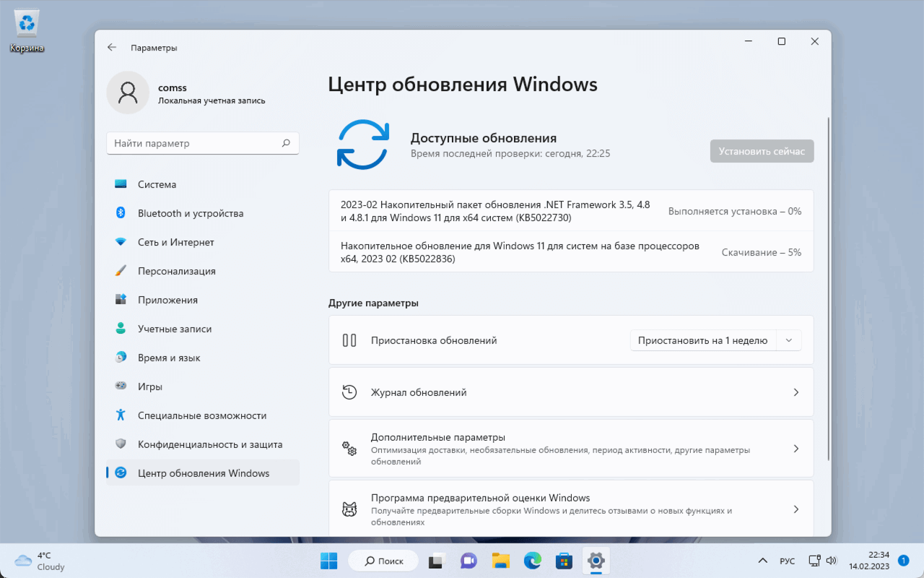Viewport: 924px width, 578px height.
Task: Open Microsoft Store from the taskbar
Action: click(564, 561)
